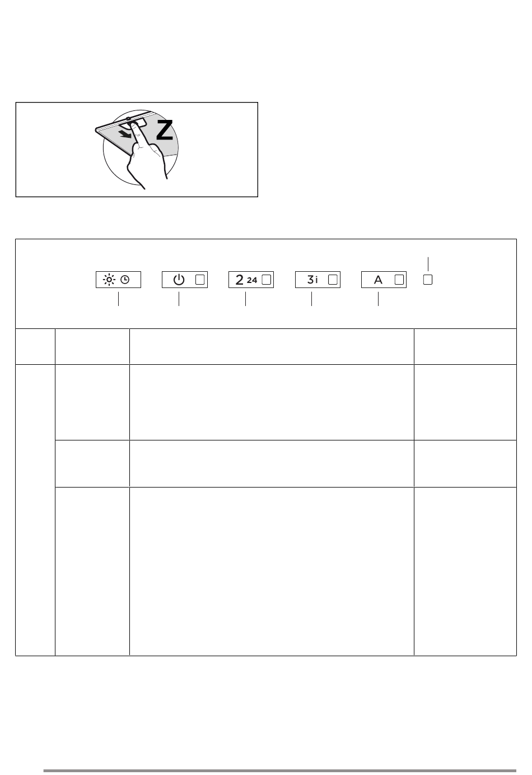532x775 pixels.
Task: Toggle the indicator square beside letter A
Action: [x=399, y=280]
